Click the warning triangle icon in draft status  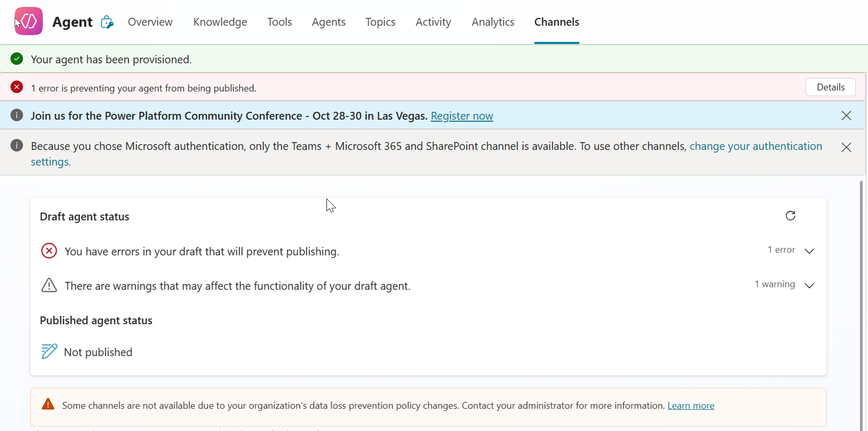pos(49,285)
